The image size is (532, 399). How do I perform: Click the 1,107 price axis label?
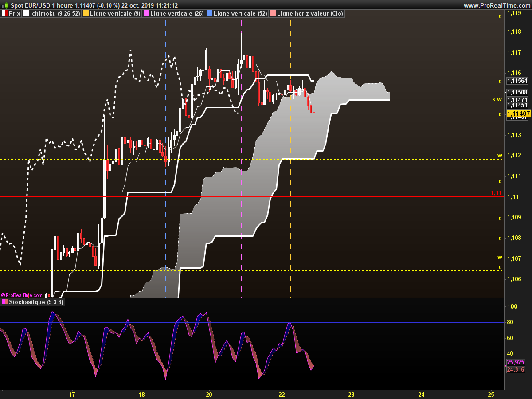click(514, 258)
